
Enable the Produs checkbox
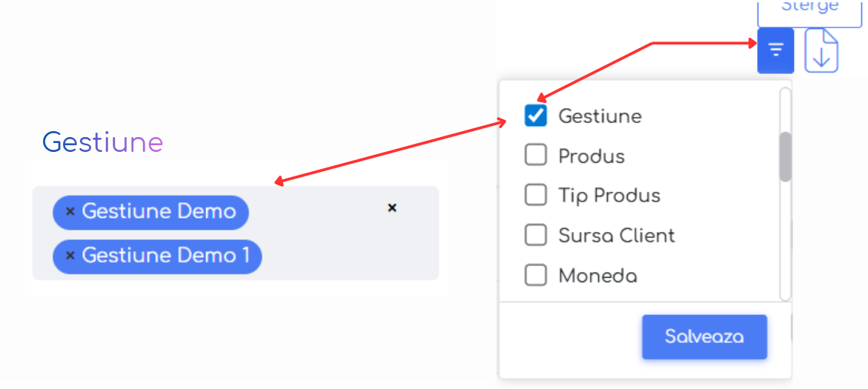pos(535,156)
